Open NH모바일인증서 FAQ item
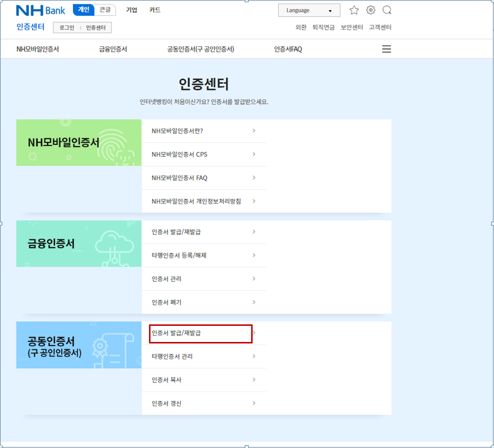 pos(204,178)
